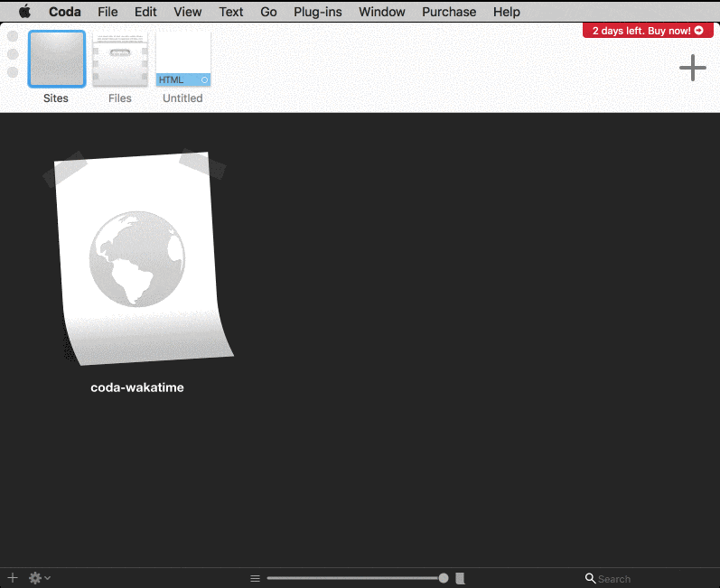Click the coda-wakatime site label

[137, 387]
